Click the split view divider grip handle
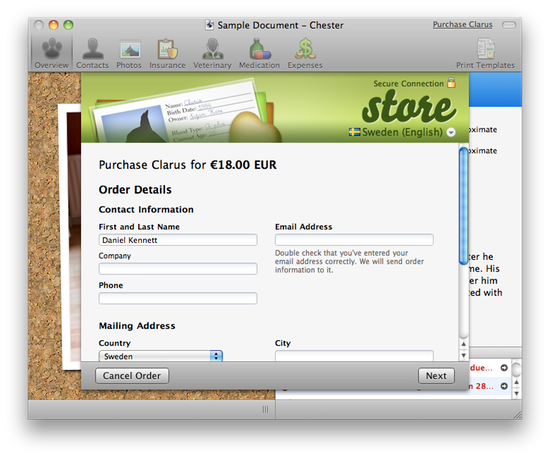 pos(266,409)
